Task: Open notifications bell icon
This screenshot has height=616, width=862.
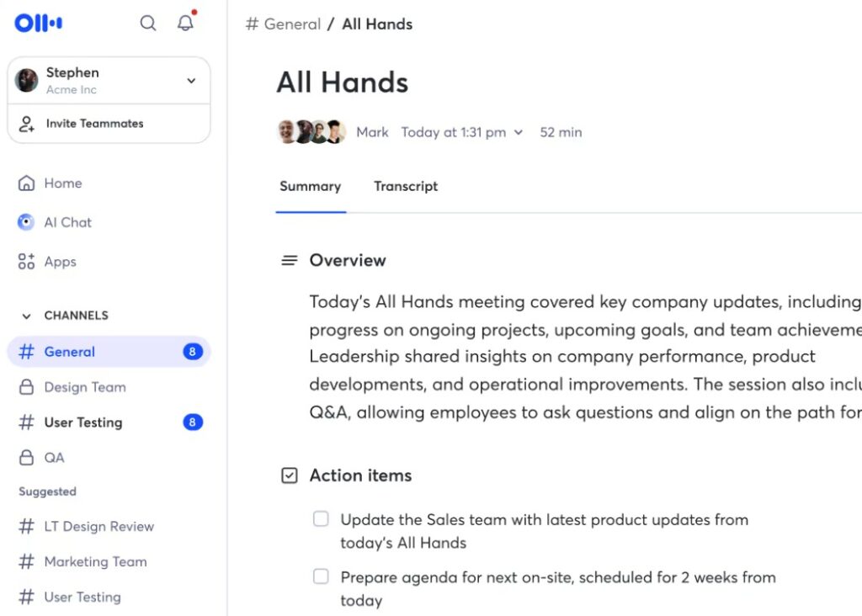Action: point(186,24)
